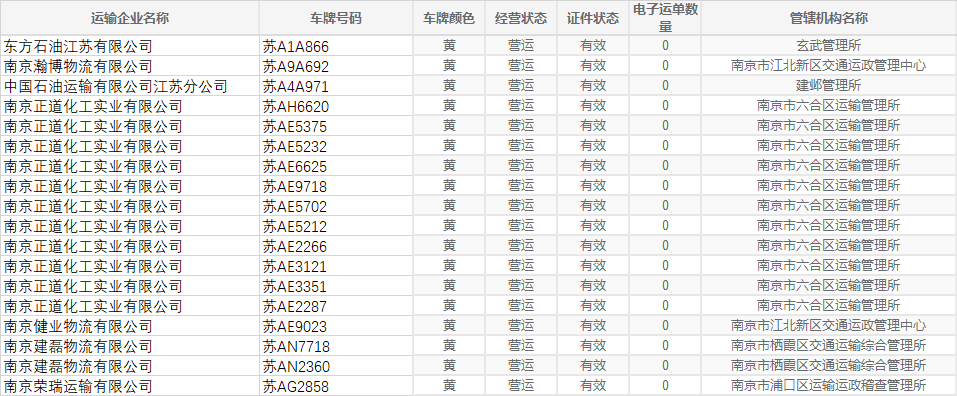Click 营运 status in 苏AE6625 row
Viewport: 957px width, 396px height.
point(521,165)
